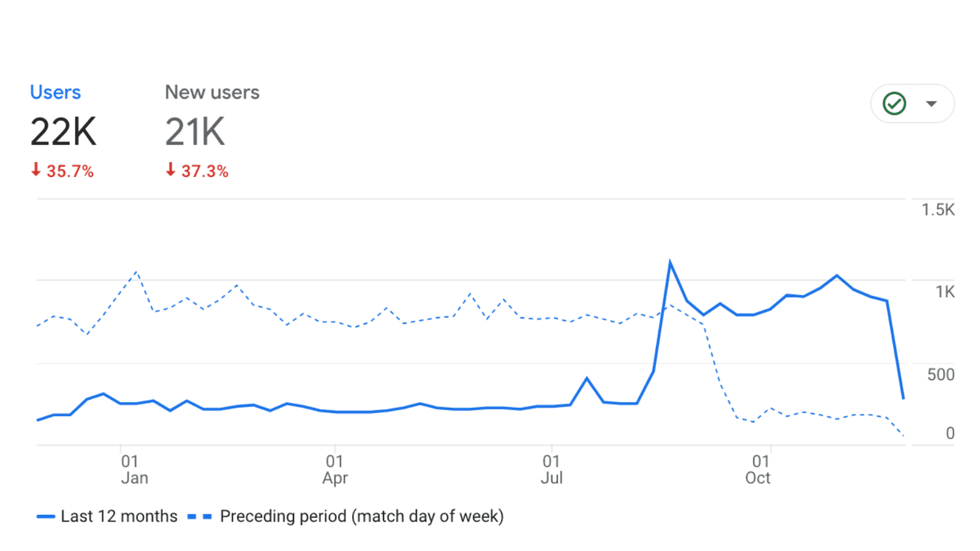Click the 01 Oct axis label
The height and width of the screenshot is (551, 980).
[x=758, y=470]
